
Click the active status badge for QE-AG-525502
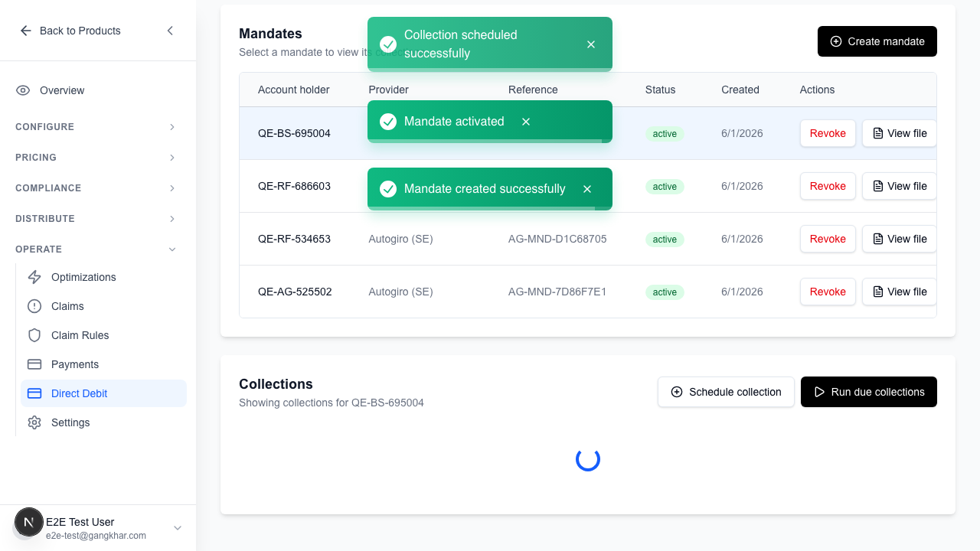tap(665, 292)
